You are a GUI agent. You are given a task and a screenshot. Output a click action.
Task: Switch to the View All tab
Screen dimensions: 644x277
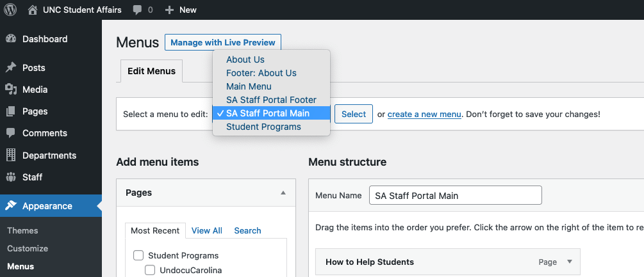pos(207,231)
